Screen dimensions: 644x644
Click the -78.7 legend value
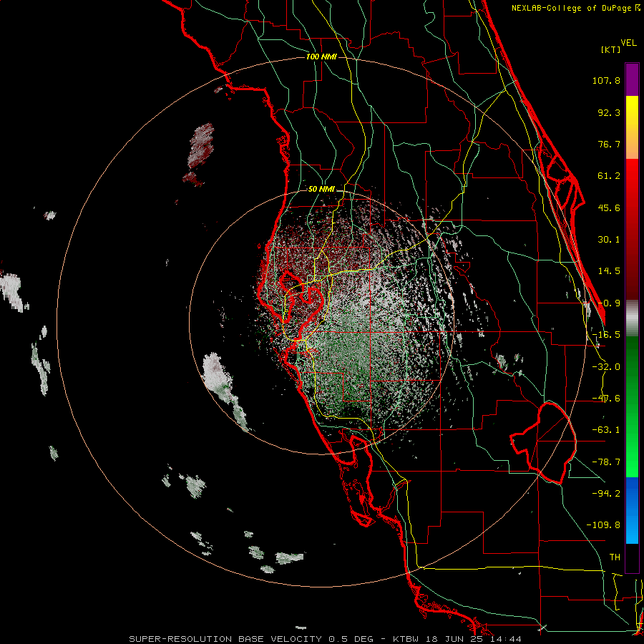606,462
